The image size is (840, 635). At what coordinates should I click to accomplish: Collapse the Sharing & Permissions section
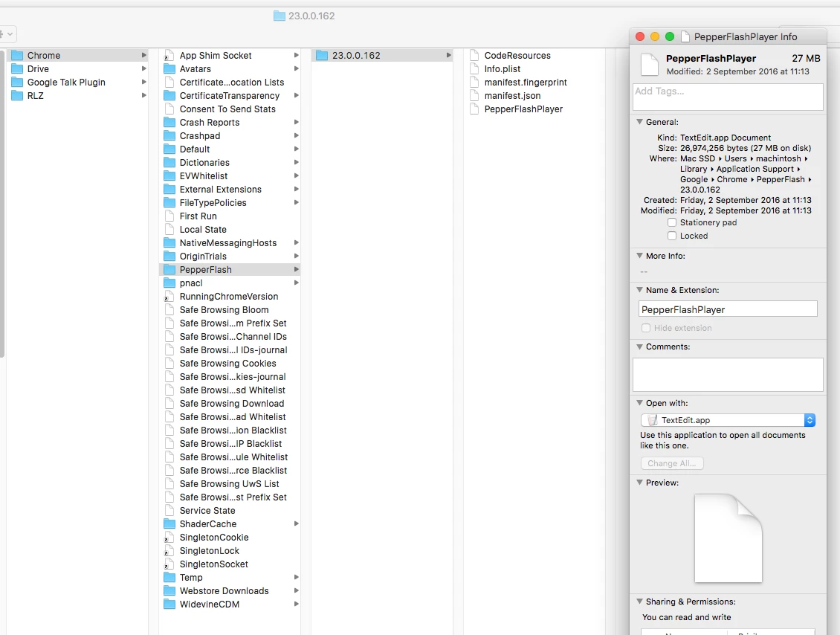click(639, 602)
